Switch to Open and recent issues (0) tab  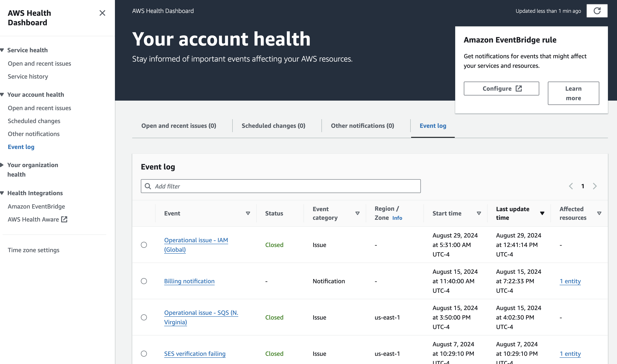coord(179,126)
